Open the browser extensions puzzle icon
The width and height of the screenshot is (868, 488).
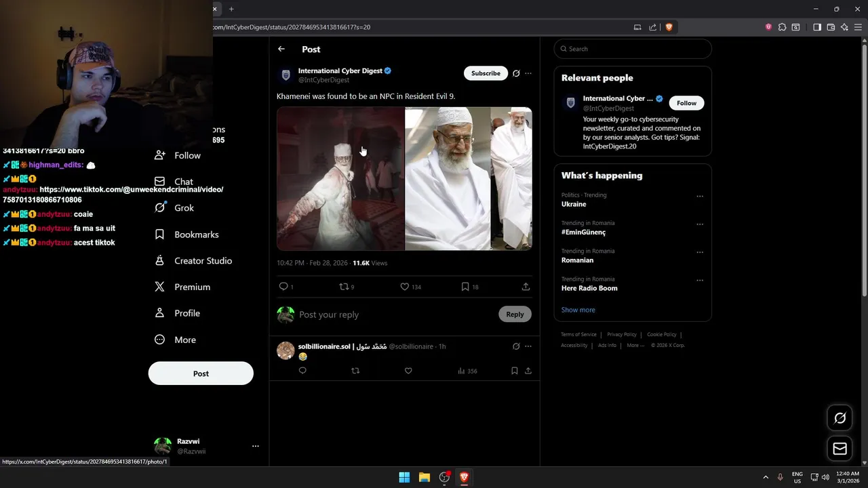click(783, 27)
